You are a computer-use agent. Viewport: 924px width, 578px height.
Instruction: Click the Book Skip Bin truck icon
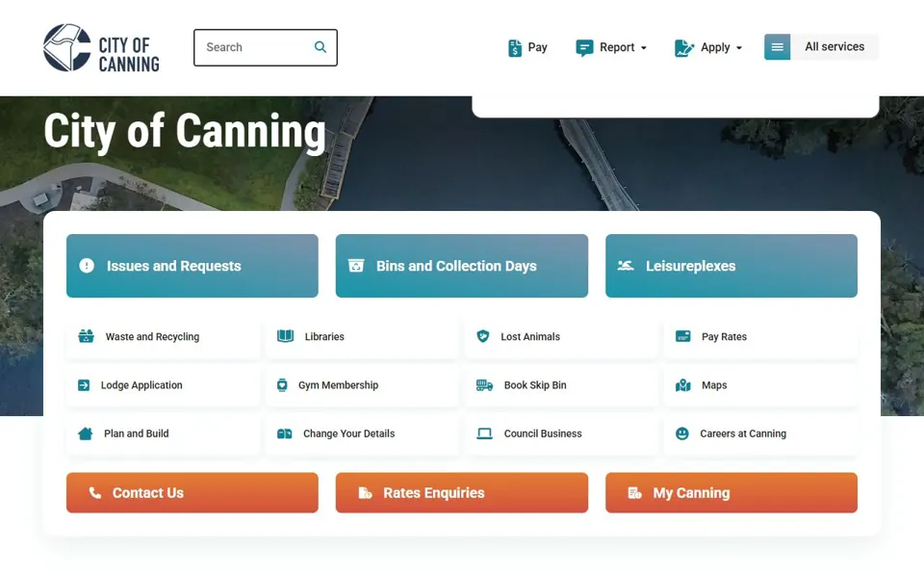484,385
